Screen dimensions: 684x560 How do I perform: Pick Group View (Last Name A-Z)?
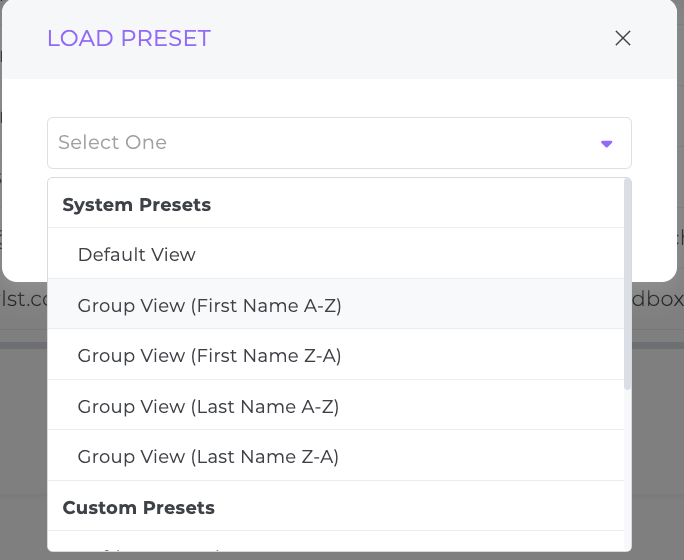coord(336,405)
